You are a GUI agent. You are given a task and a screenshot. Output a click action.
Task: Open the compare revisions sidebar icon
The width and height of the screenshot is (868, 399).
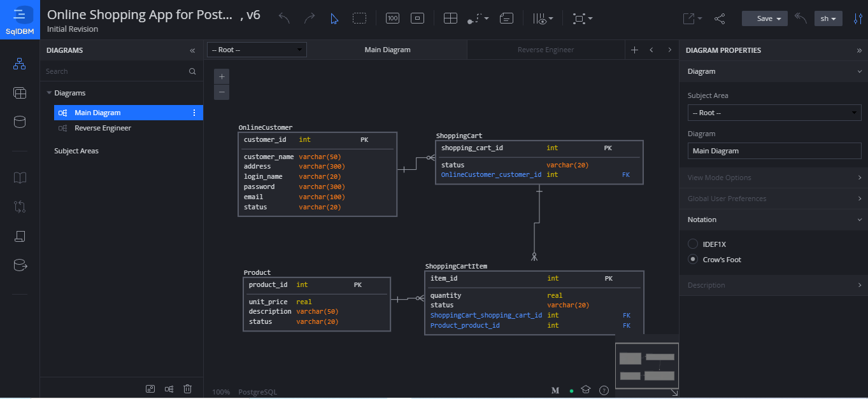(x=20, y=206)
